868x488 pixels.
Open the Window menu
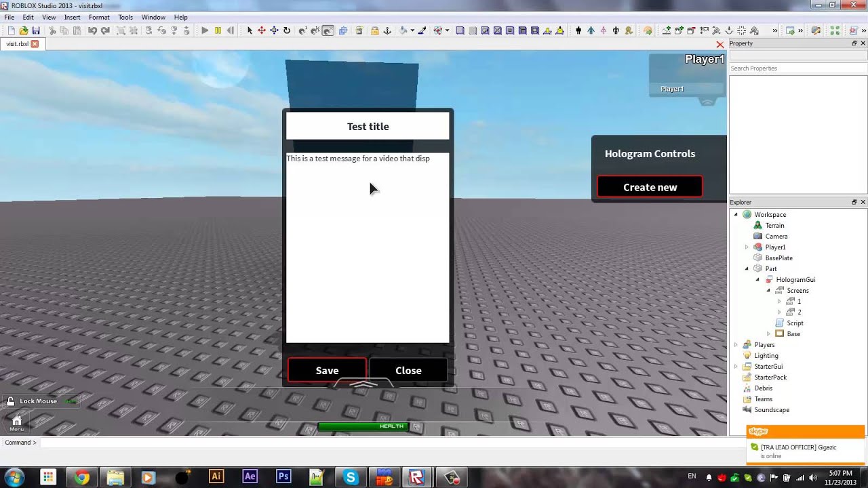153,17
